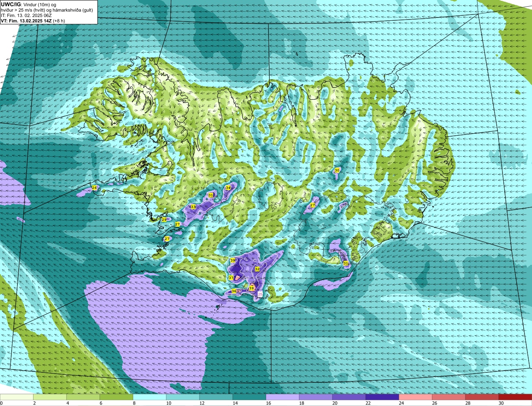
Task: Pick the bright cyan 8–10 m/s legend swatch
Action: tap(150, 397)
